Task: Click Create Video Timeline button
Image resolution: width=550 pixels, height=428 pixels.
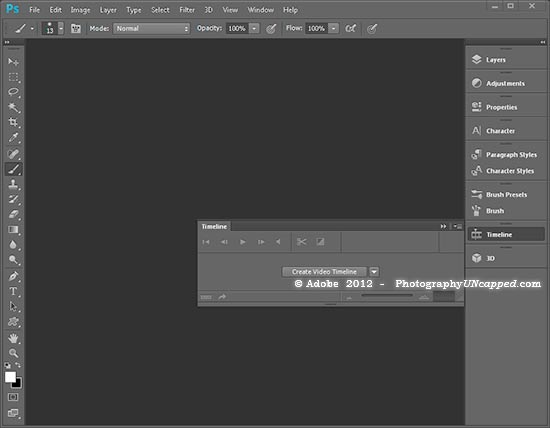Action: (324, 272)
